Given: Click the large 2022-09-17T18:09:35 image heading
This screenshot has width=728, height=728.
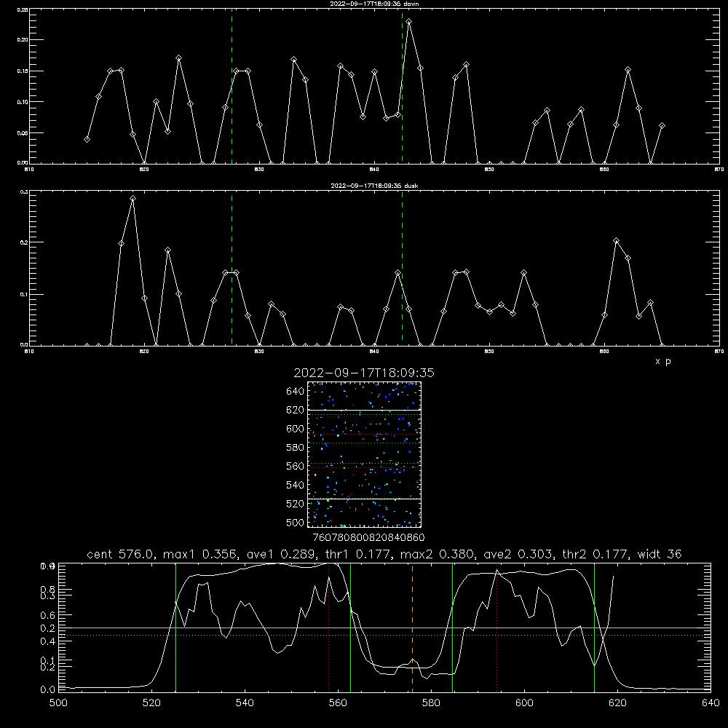Looking at the screenshot, I should coord(364,373).
